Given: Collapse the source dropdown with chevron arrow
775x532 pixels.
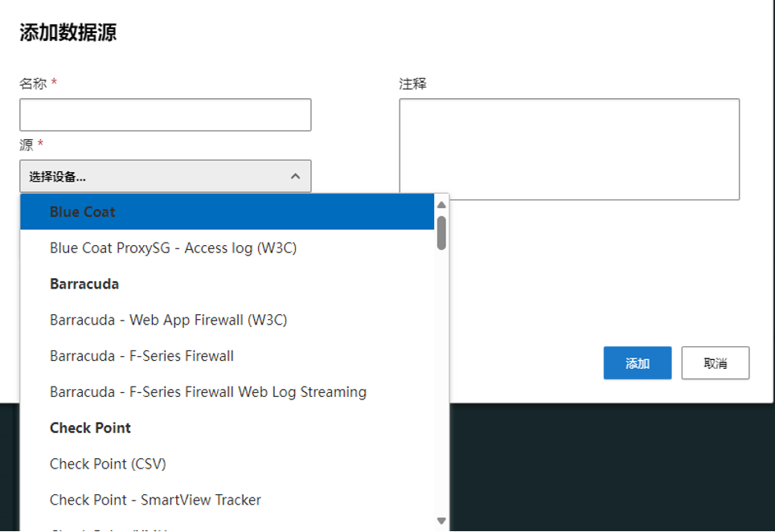Looking at the screenshot, I should (296, 176).
